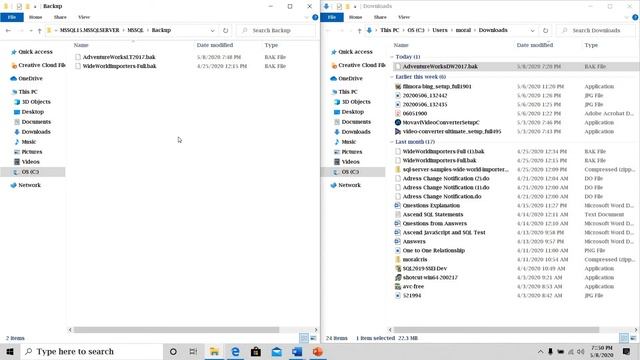
Task: Open Home tab in Backup window
Action: coord(36,17)
